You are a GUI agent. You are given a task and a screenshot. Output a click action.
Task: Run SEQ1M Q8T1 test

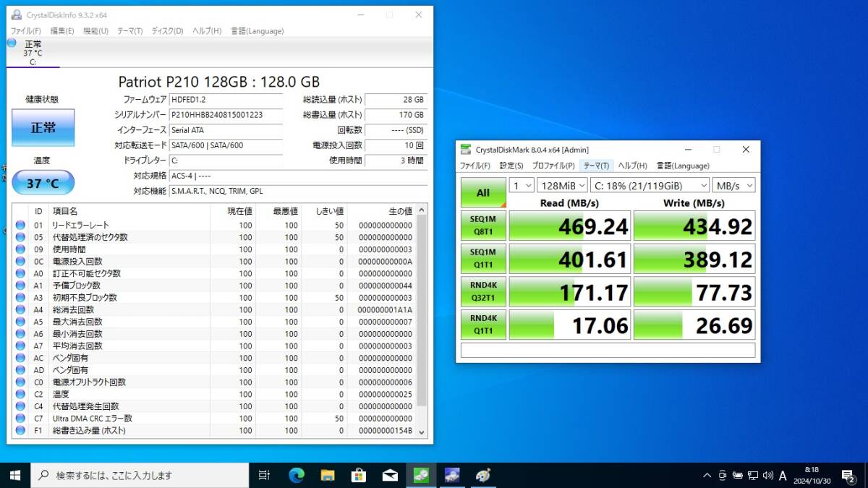point(483,226)
